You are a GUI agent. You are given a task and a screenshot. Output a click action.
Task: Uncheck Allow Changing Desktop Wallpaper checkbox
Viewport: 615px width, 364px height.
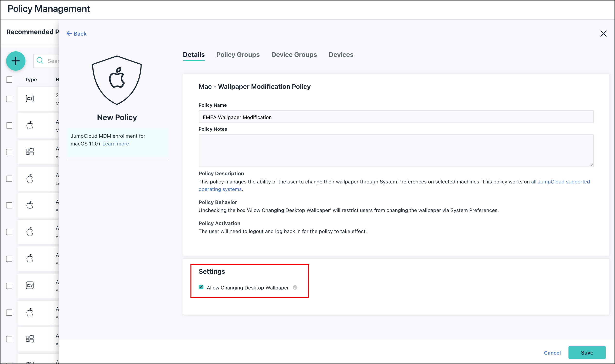coord(201,287)
